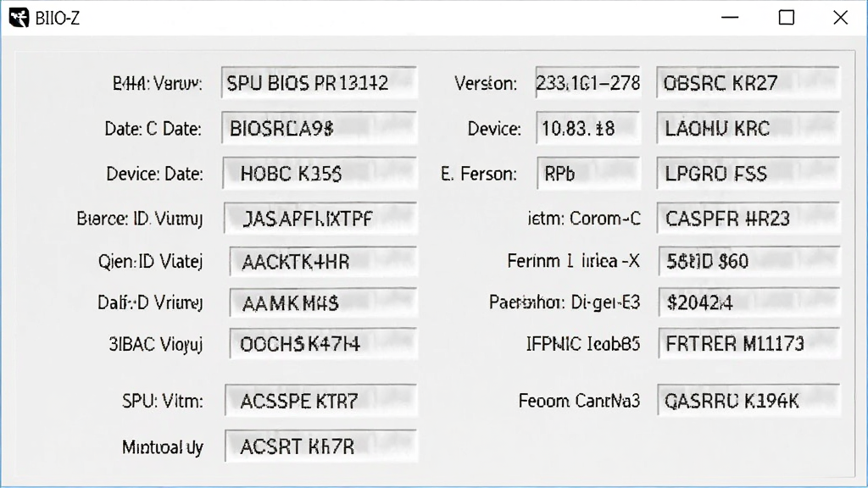Select the OBSRC KR27 field
Viewport: 868px width, 488px height.
tap(748, 82)
